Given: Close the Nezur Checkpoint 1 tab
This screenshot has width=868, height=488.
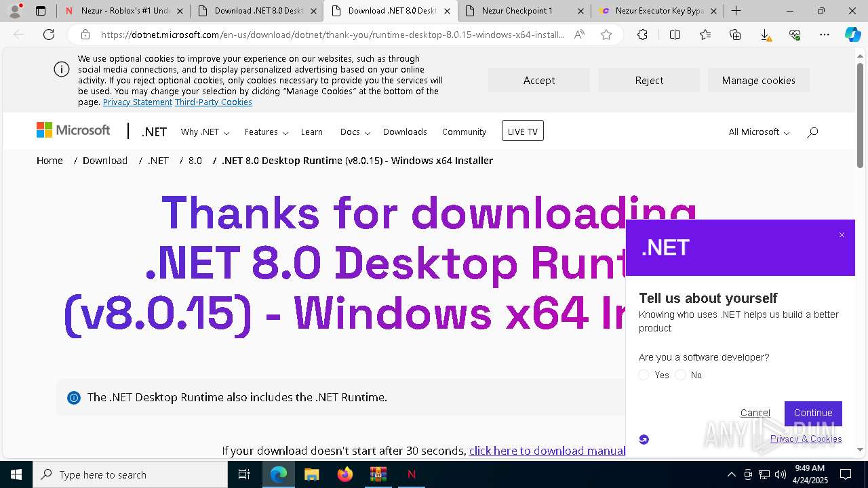Looking at the screenshot, I should pos(580,11).
